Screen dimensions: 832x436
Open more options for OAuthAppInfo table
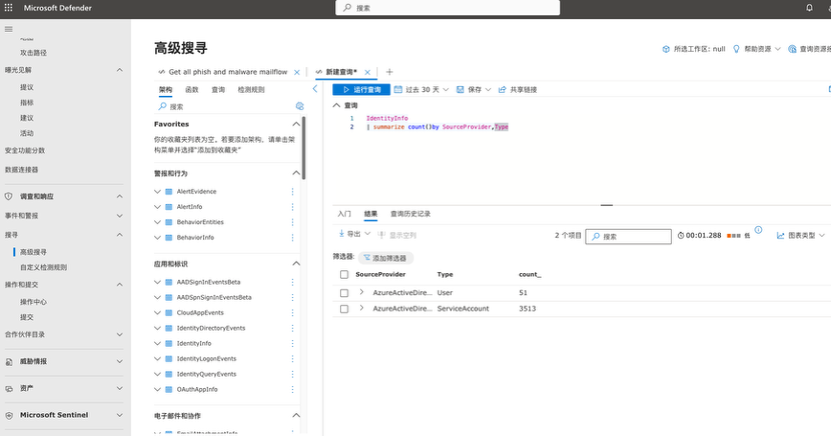point(292,389)
